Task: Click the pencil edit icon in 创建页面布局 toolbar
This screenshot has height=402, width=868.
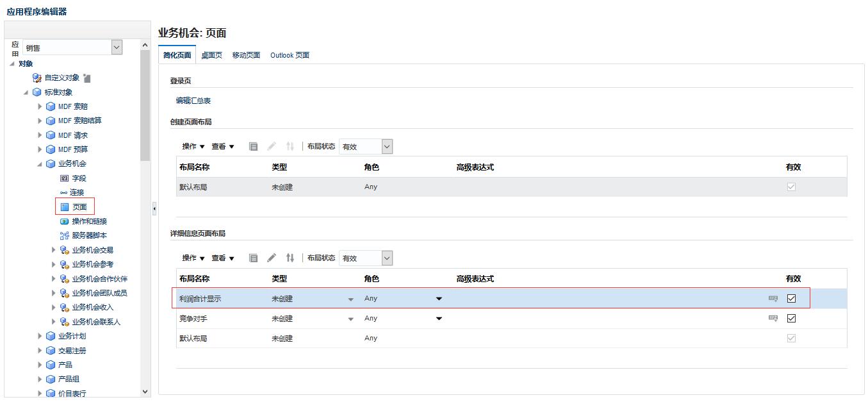Action: (272, 147)
